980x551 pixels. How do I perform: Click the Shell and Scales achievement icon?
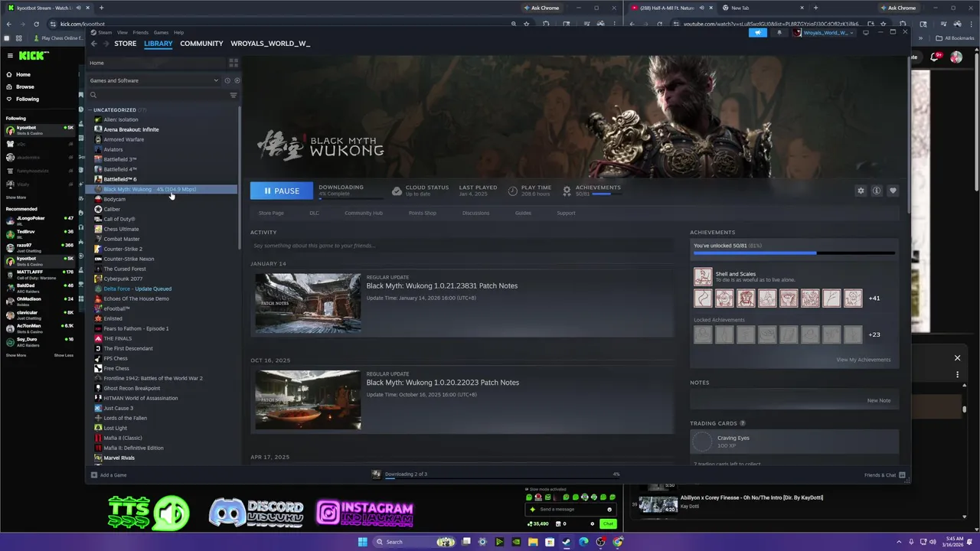coord(702,276)
